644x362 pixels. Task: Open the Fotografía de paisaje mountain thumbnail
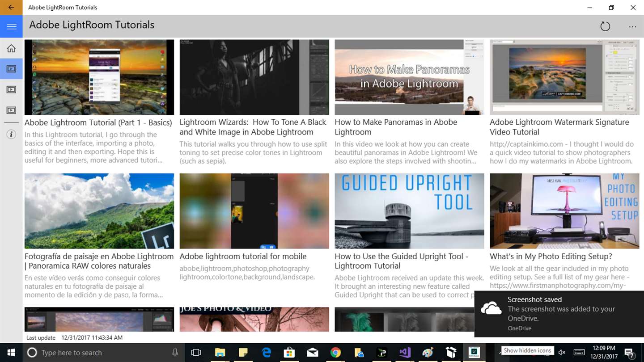coord(99,211)
